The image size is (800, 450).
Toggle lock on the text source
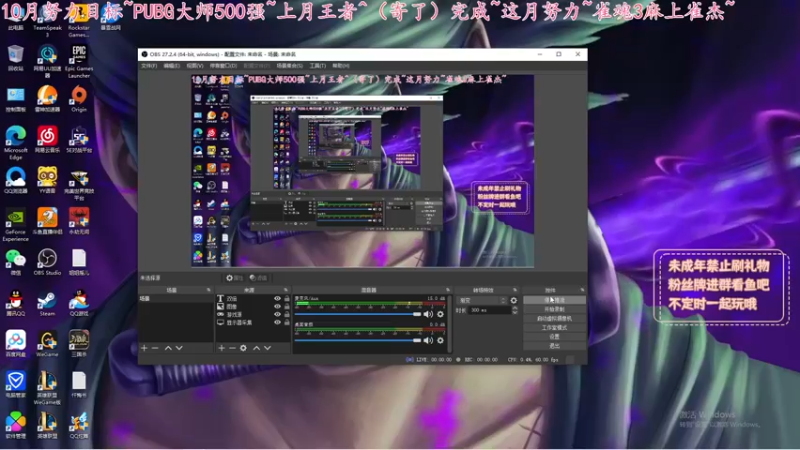pyautogui.click(x=287, y=298)
